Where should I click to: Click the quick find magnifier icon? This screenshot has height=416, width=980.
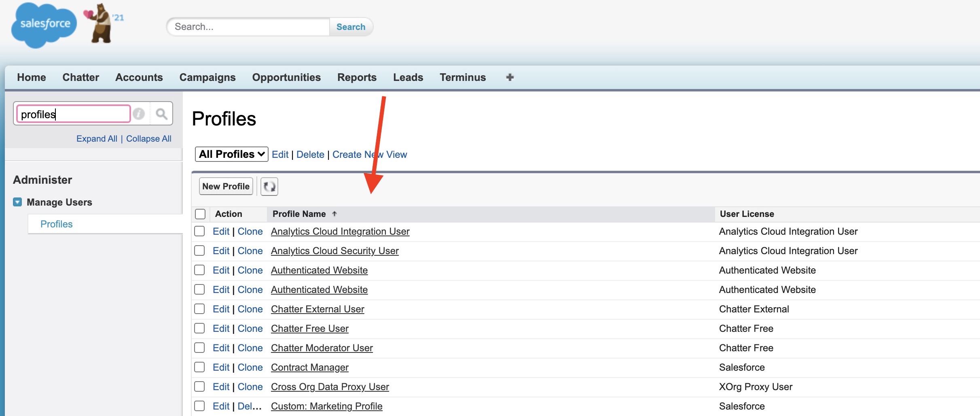(161, 114)
